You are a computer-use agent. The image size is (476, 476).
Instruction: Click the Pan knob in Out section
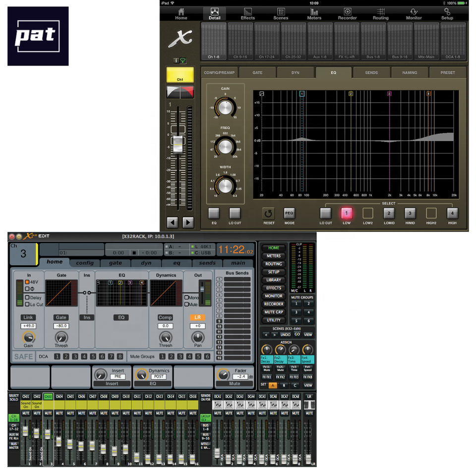pyautogui.click(x=198, y=337)
